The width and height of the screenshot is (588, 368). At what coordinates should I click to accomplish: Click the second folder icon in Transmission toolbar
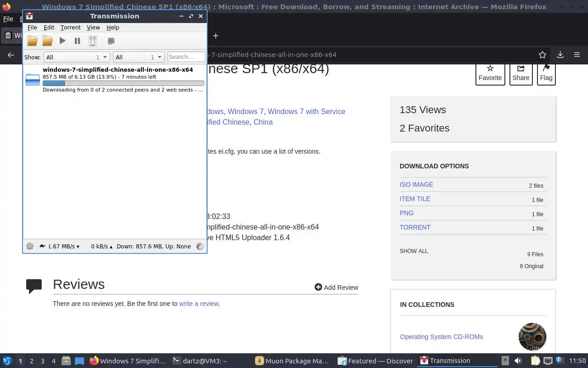coord(47,41)
